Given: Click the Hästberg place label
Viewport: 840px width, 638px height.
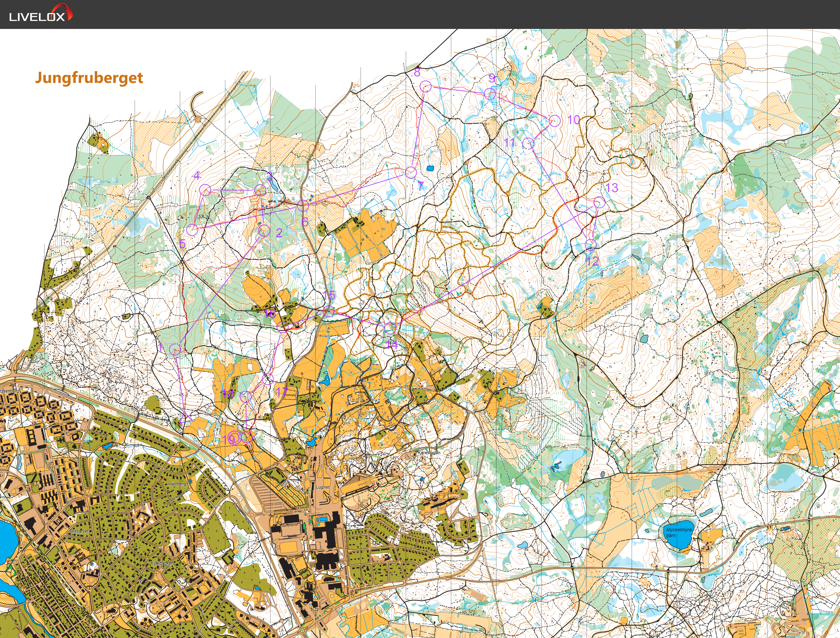Looking at the screenshot, I should pos(177,484).
